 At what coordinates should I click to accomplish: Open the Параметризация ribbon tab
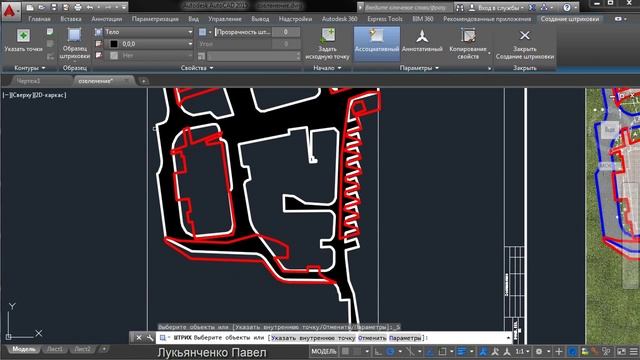coord(155,19)
